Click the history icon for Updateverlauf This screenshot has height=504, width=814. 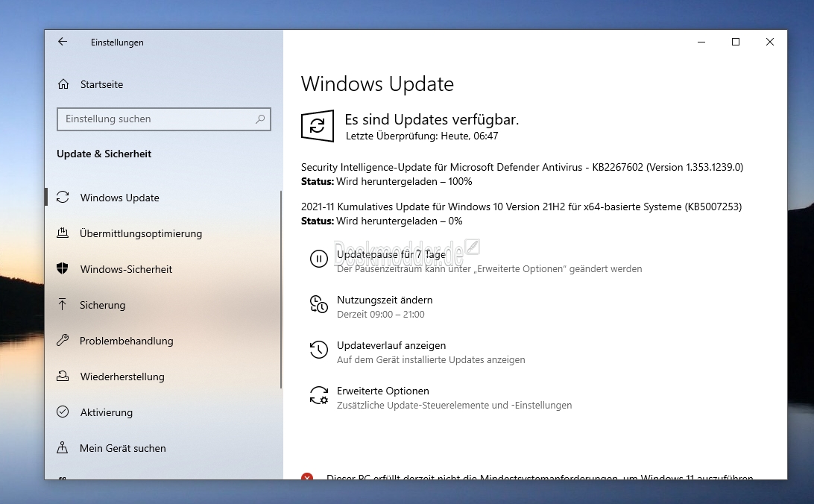[x=319, y=350]
